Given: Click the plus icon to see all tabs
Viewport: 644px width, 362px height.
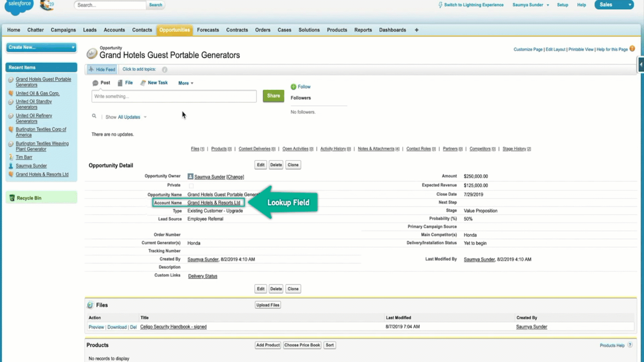Looking at the screenshot, I should (x=416, y=30).
